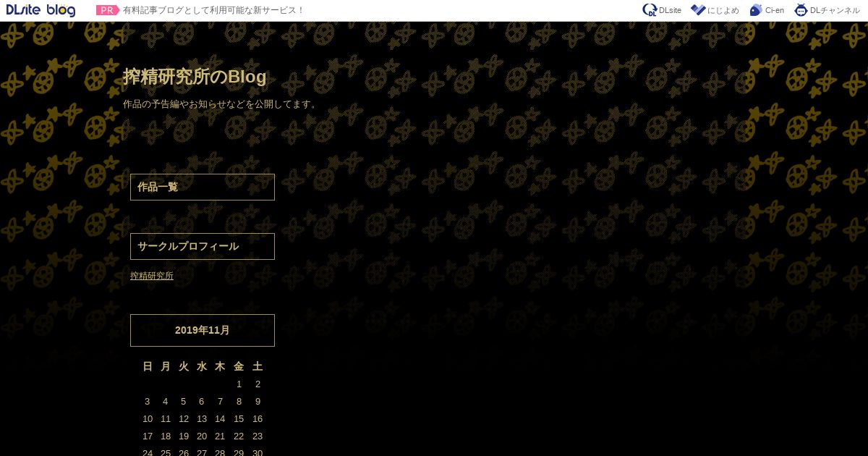Select calendar date 5
Image resolution: width=868 pixels, height=456 pixels.
[x=183, y=402]
